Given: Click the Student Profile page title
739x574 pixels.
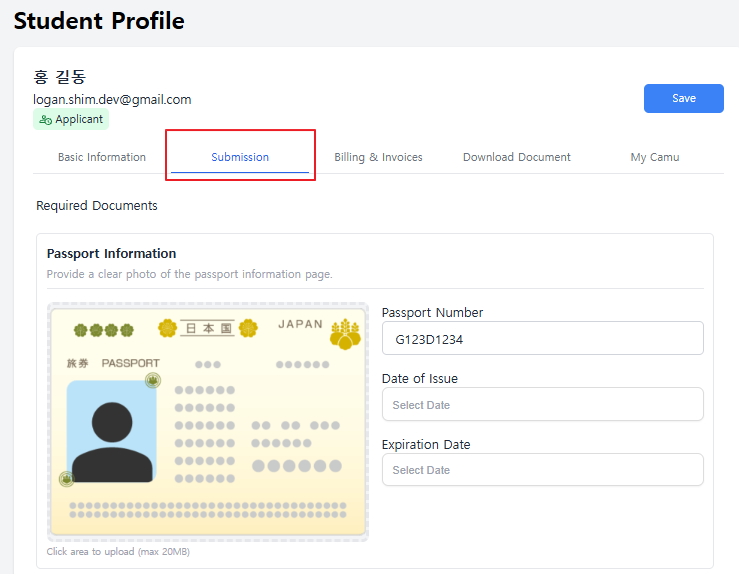Looking at the screenshot, I should click(99, 21).
